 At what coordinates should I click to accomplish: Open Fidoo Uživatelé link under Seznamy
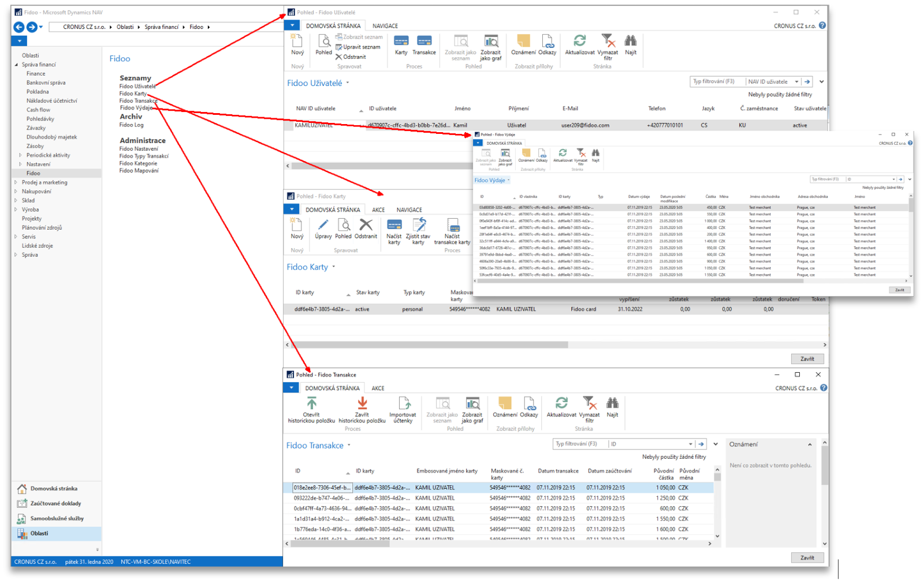[137, 87]
